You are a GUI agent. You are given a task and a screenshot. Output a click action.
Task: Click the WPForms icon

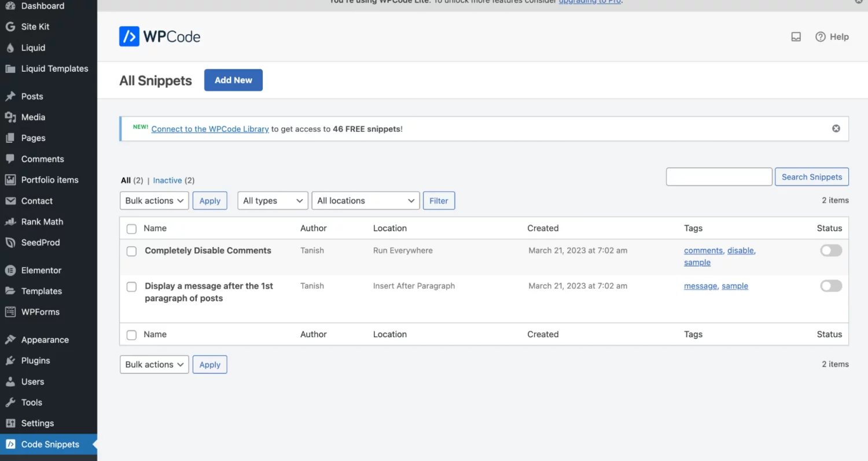10,312
